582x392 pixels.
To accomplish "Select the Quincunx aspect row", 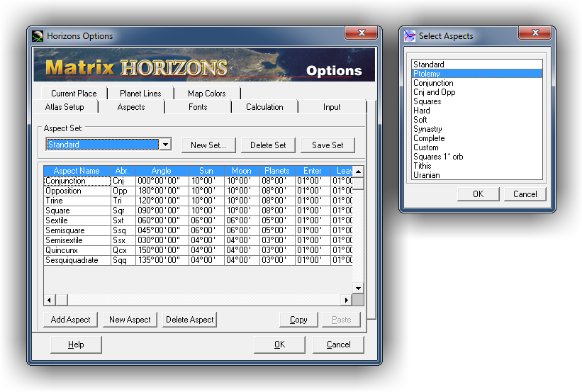I will 198,250.
